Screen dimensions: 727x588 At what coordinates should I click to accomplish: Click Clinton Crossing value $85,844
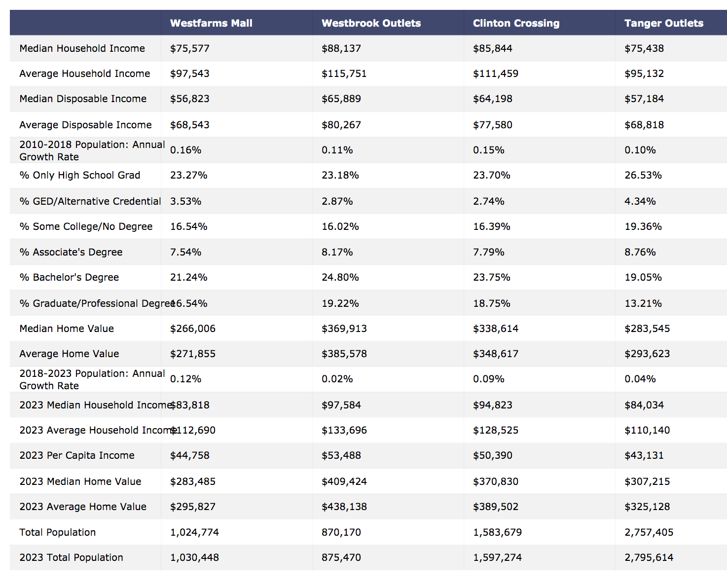coord(493,48)
